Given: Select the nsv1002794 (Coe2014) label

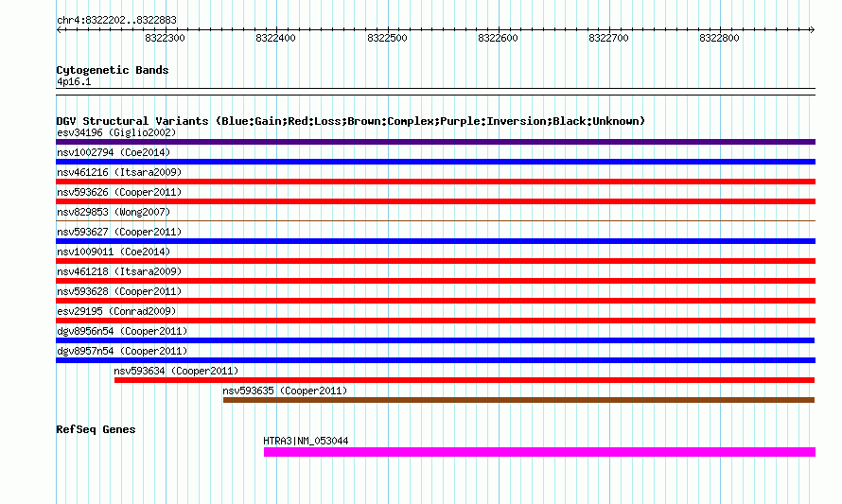Looking at the screenshot, I should 114,152.
